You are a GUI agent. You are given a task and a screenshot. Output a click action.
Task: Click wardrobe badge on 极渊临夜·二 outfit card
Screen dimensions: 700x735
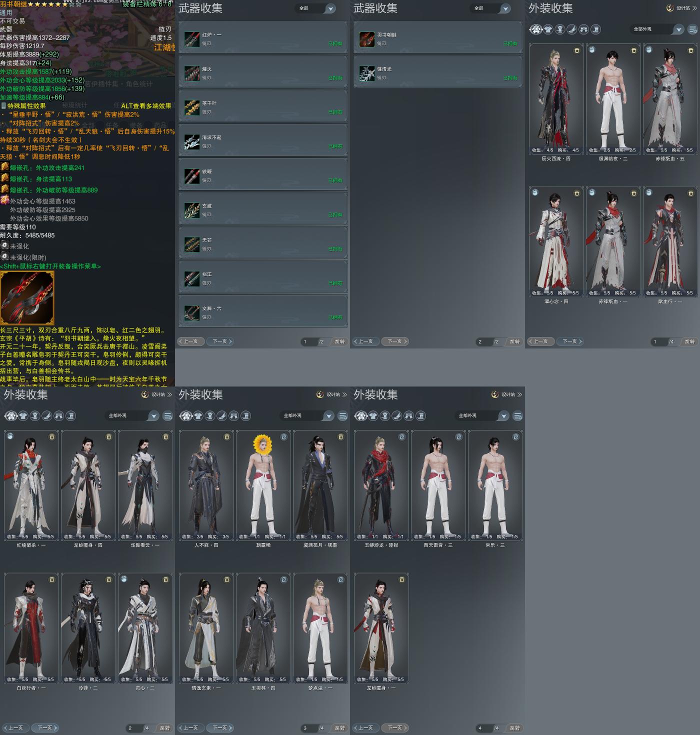pyautogui.click(x=592, y=50)
